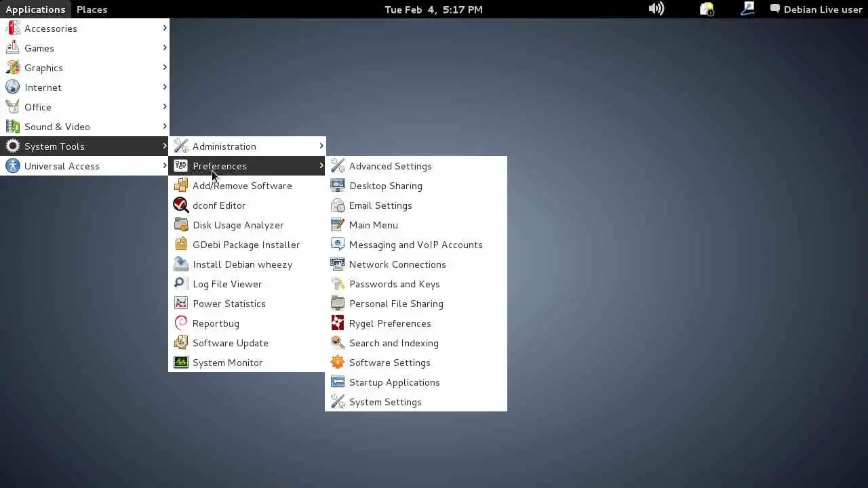
Task: Click the Power Statistics icon
Action: tap(181, 304)
